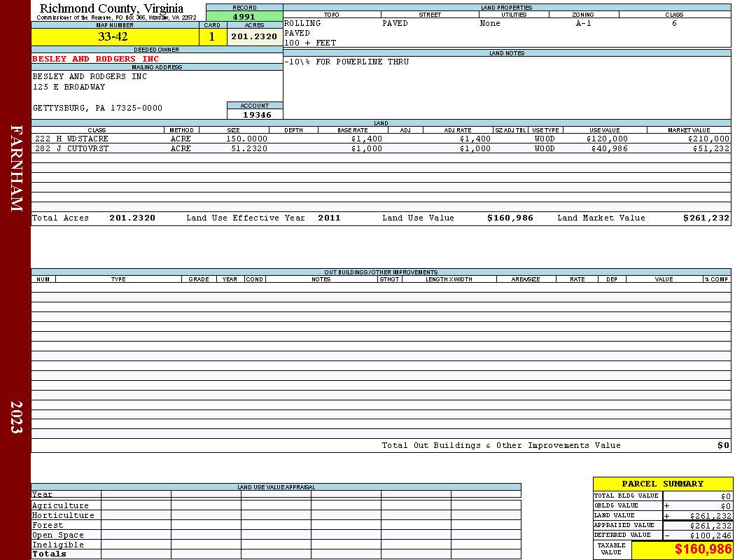The width and height of the screenshot is (735, 560).
Task: Select the Ineligible row label
Action: click(x=57, y=545)
